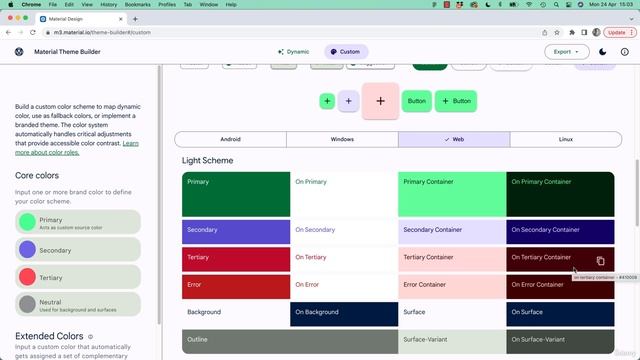640x360 pixels.
Task: Open the File menu
Action: [x=53, y=4]
